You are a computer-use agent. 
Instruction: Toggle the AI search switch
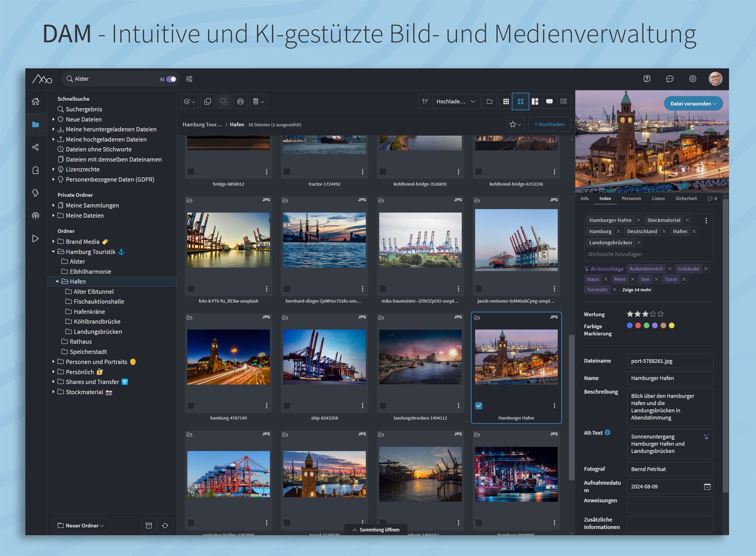pyautogui.click(x=171, y=79)
